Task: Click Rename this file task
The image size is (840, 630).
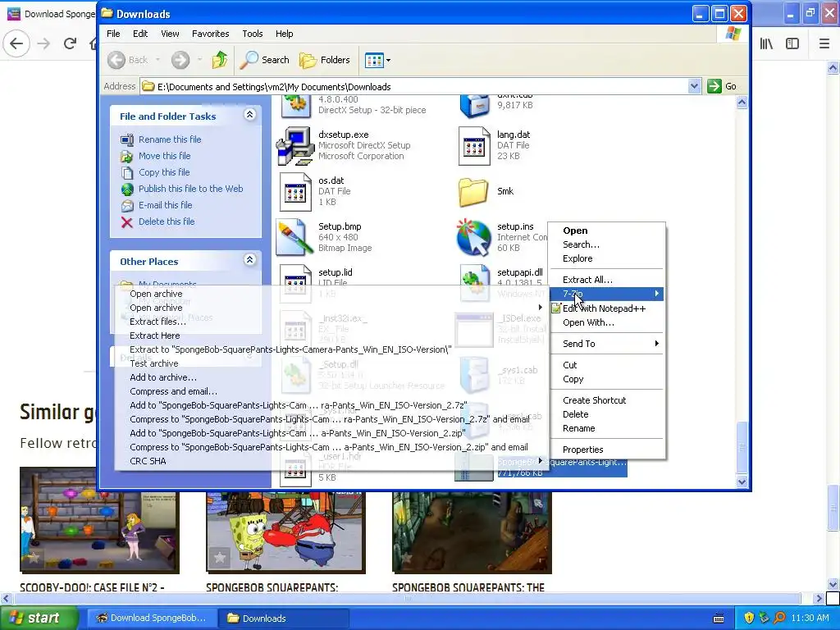Action: click(x=170, y=139)
